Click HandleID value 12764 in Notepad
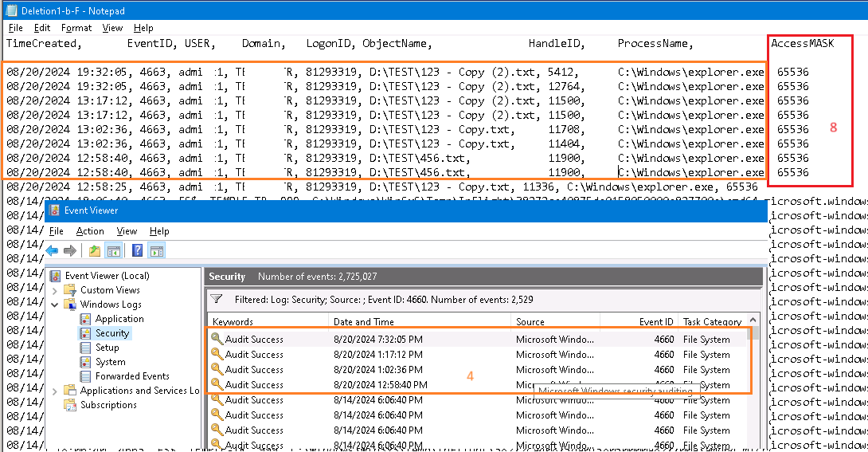This screenshot has height=452, width=868. coord(564,86)
